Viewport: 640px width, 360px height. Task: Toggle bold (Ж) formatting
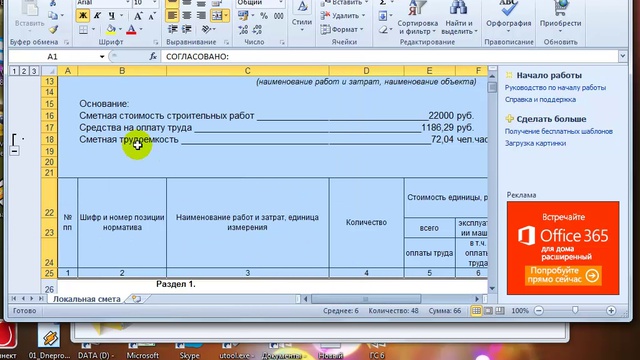coord(83,16)
